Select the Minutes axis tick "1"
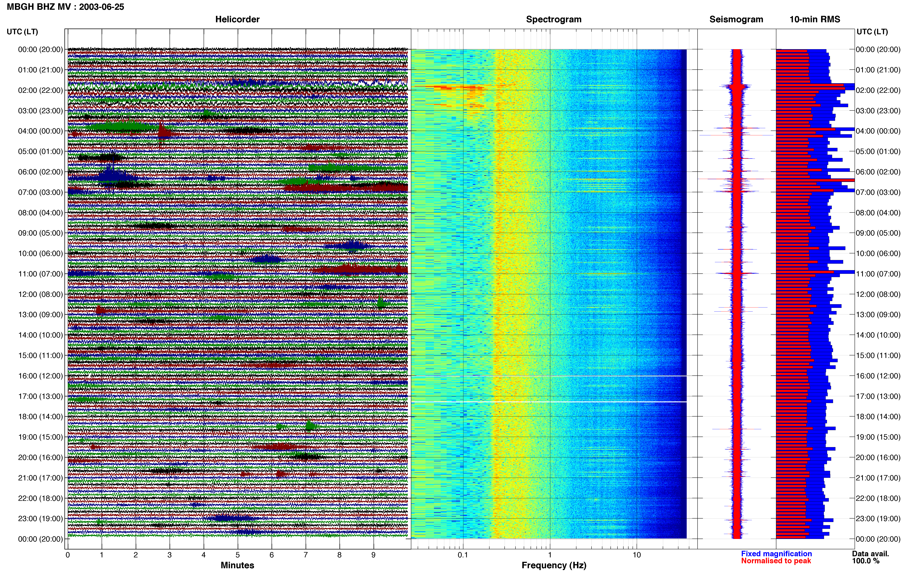Image resolution: width=924 pixels, height=578 pixels. tap(102, 555)
